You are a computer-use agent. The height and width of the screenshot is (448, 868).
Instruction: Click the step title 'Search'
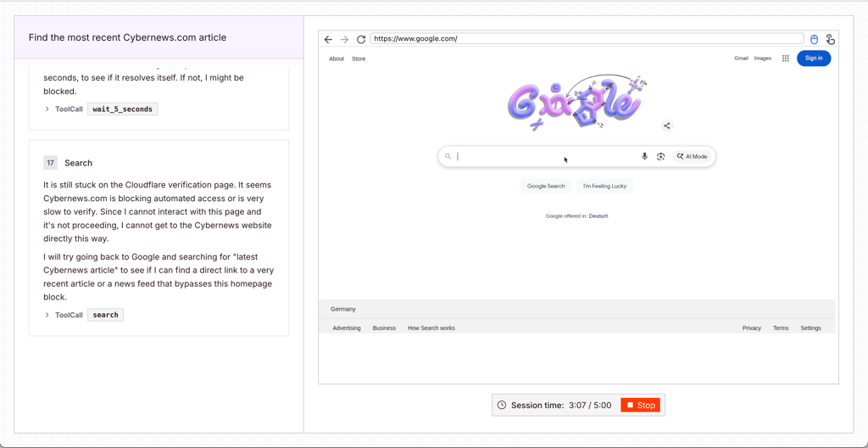click(x=78, y=163)
